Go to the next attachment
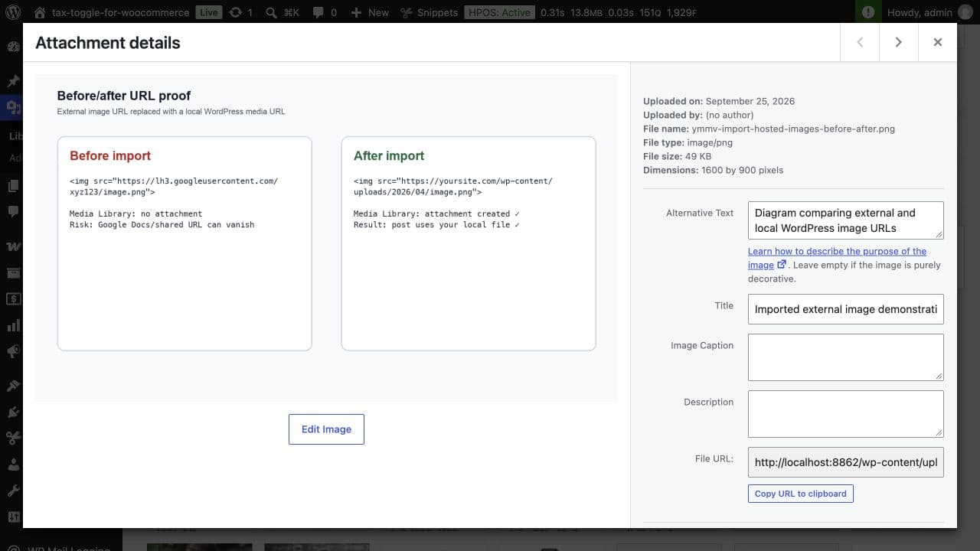The image size is (980, 551). coord(899,42)
